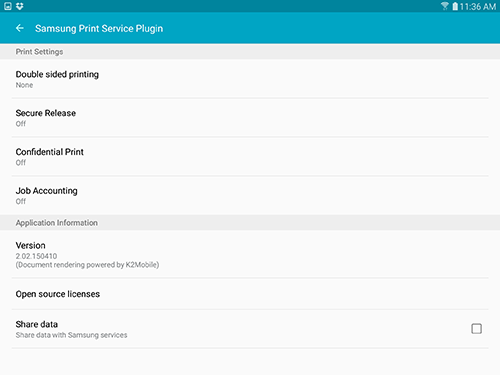Tap the 'None' value under Double sided printing

(24, 85)
